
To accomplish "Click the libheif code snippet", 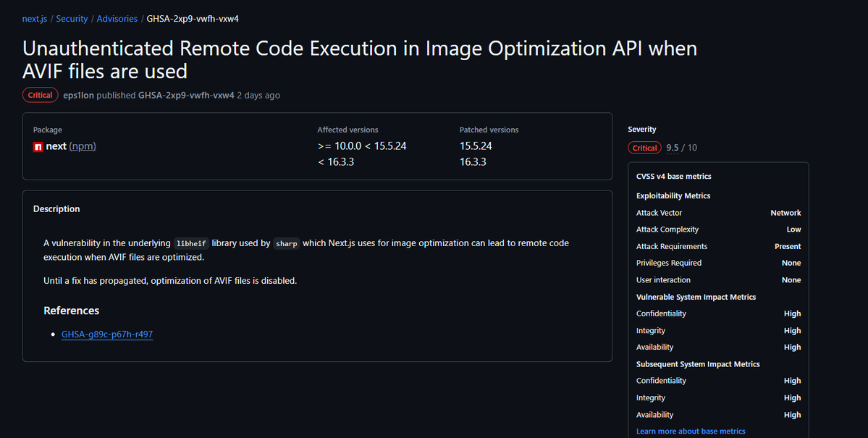I will (x=191, y=244).
